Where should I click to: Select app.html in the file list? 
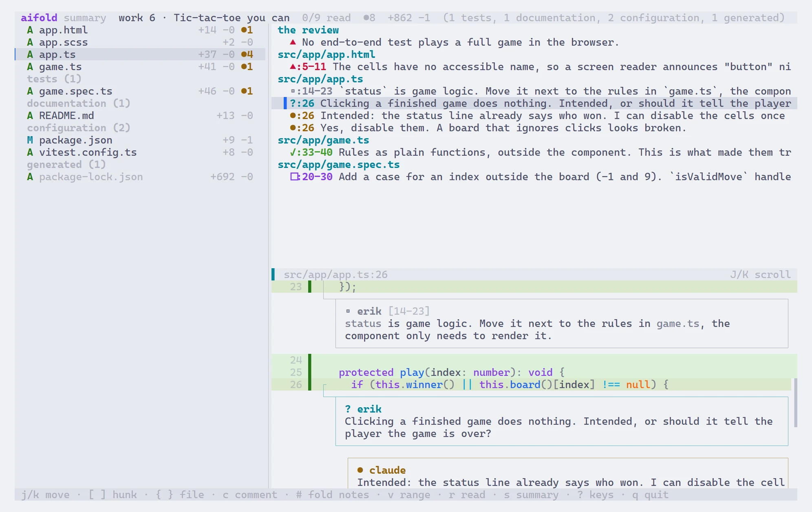pos(140,30)
